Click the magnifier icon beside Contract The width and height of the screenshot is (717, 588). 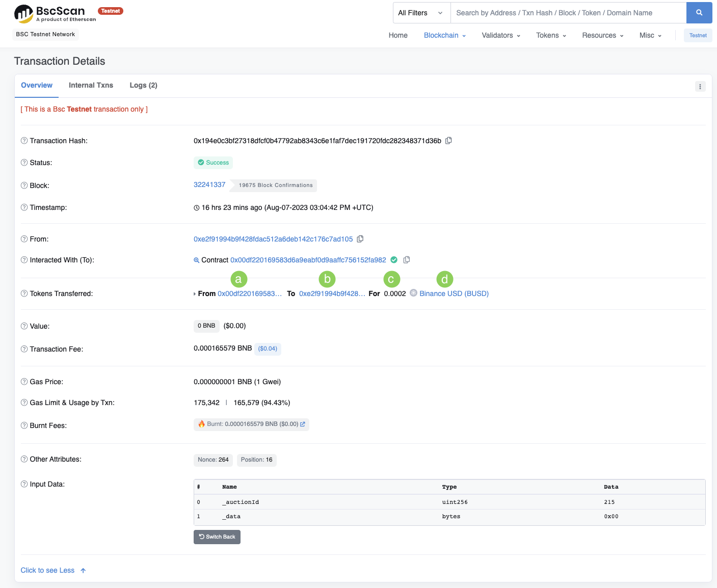pos(197,260)
